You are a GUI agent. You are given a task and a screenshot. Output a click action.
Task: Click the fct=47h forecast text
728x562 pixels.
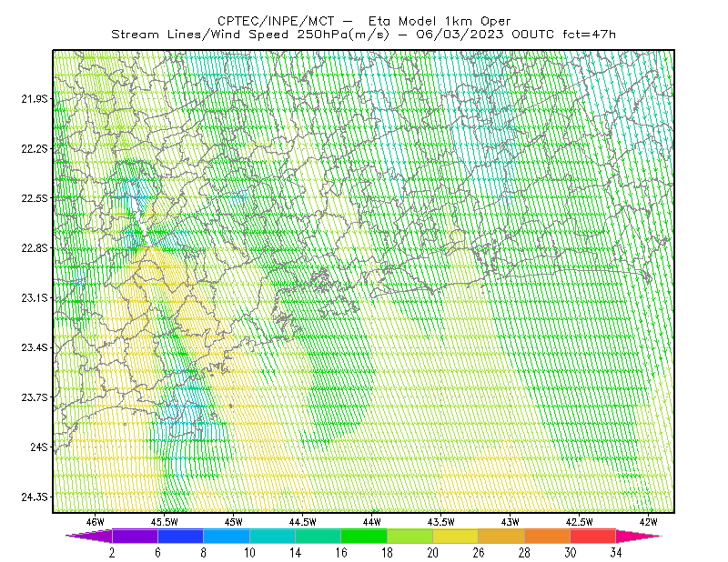point(589,35)
